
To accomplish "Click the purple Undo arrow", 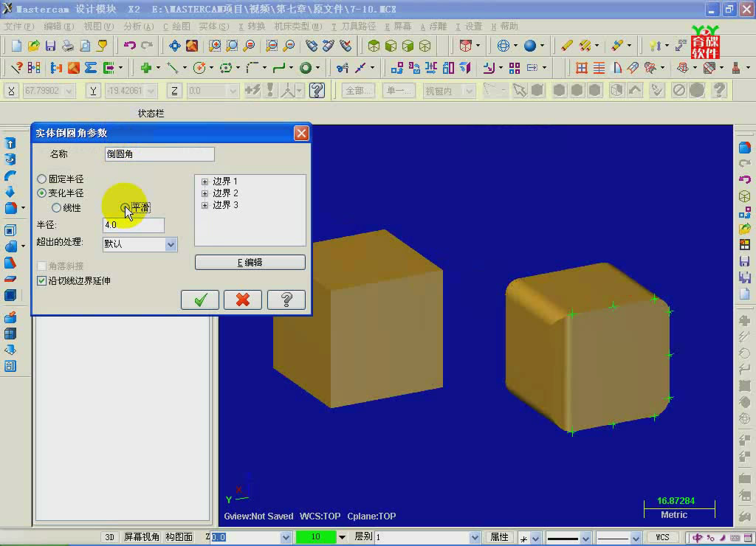I will pyautogui.click(x=129, y=46).
